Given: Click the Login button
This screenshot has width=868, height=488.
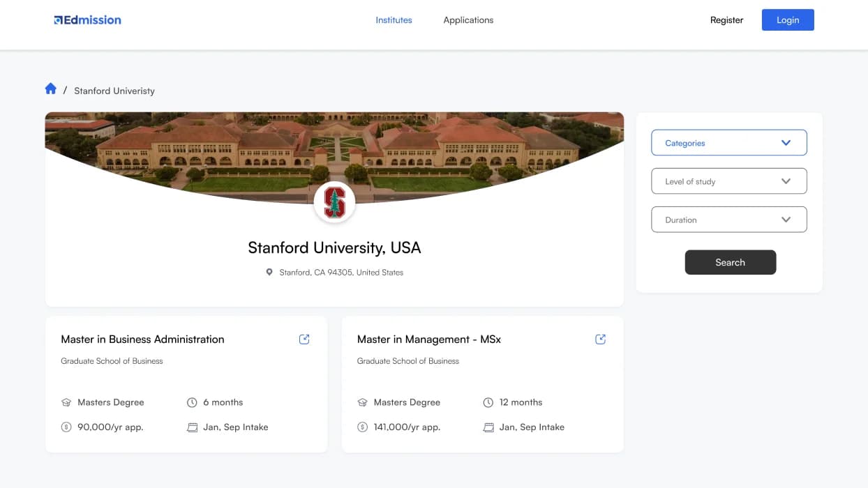Looking at the screenshot, I should pyautogui.click(x=788, y=20).
